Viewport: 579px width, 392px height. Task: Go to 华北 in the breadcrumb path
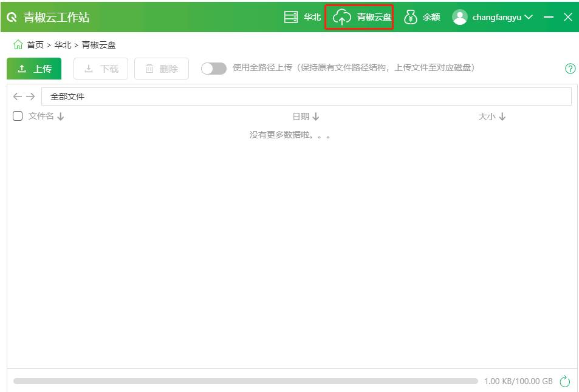point(63,45)
